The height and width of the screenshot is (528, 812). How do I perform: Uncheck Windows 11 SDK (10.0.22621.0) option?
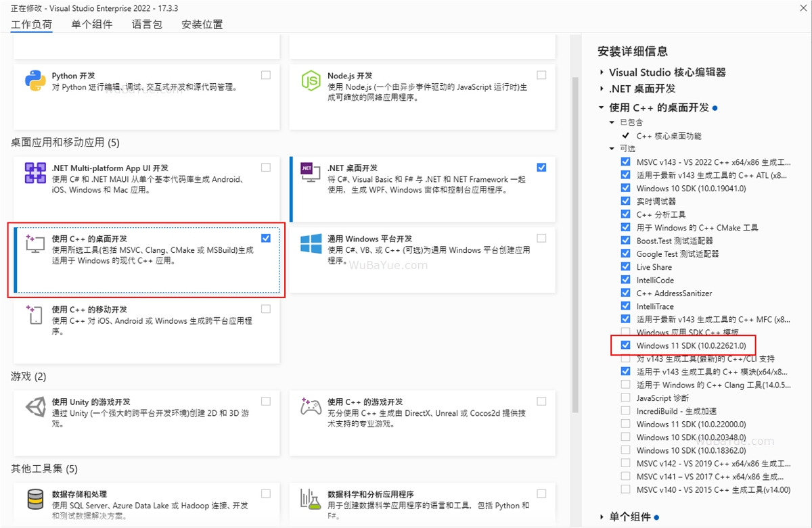625,345
